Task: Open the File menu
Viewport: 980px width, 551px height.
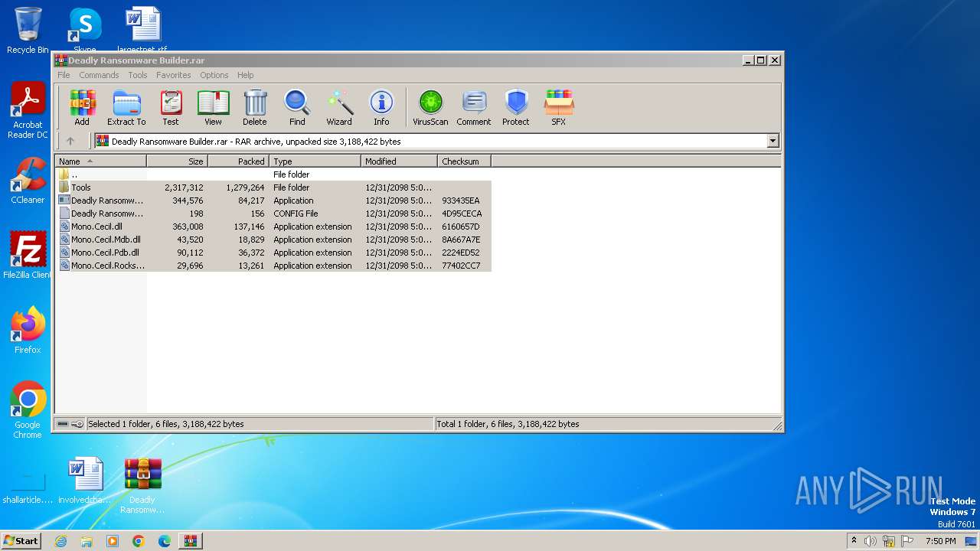Action: coord(64,75)
